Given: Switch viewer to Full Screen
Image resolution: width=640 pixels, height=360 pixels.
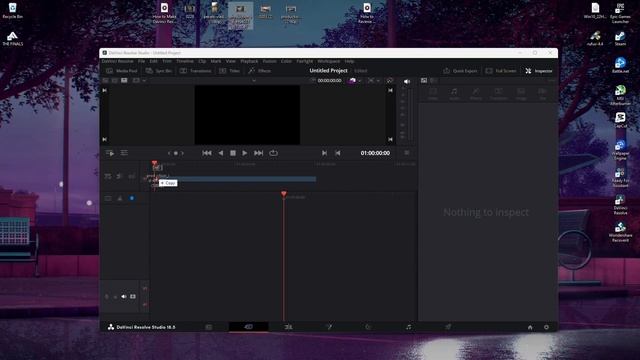Looking at the screenshot, I should (x=501, y=71).
